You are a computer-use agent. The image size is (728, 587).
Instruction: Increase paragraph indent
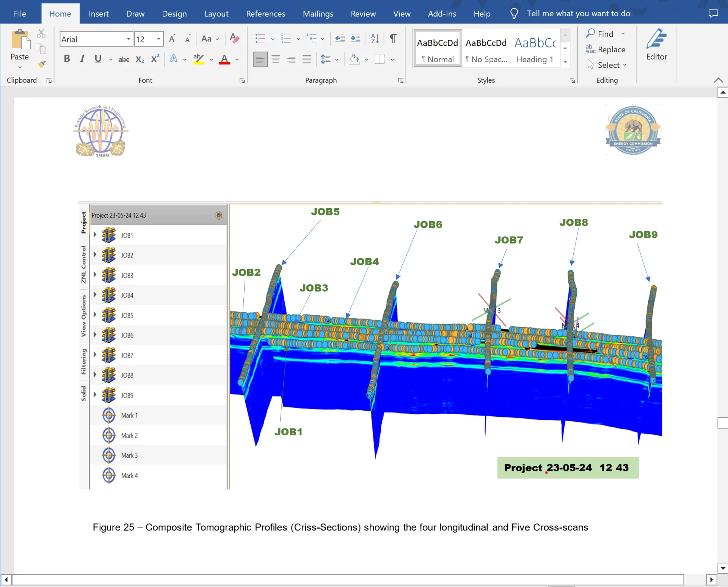356,38
